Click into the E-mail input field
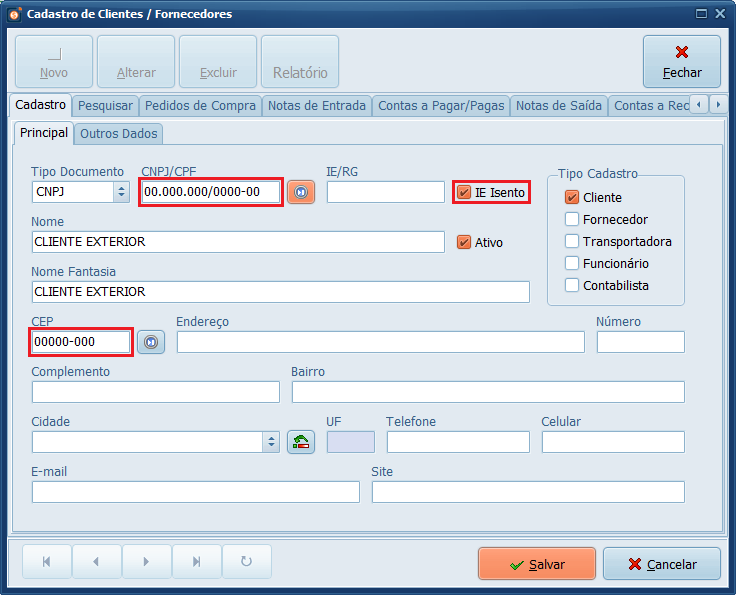Screen dimensions: 736x595 pos(195,492)
